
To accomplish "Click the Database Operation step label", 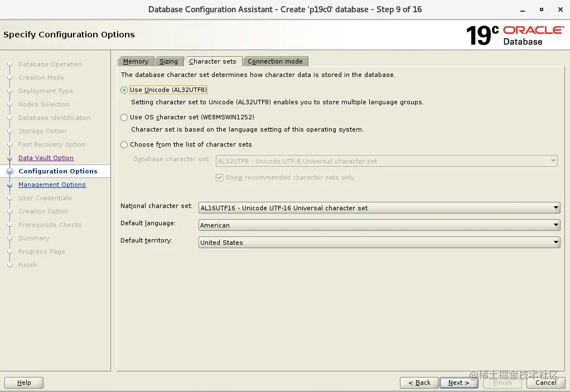I will point(50,64).
